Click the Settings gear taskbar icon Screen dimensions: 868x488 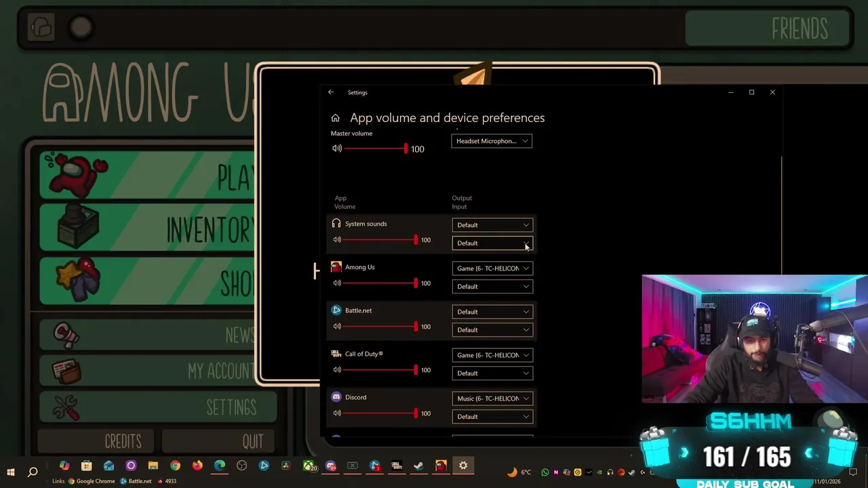pos(463,466)
